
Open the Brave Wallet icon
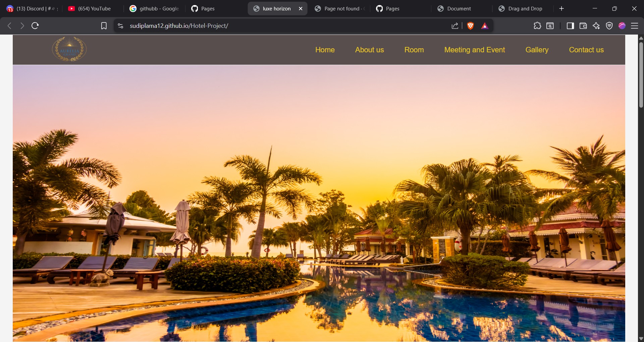pyautogui.click(x=583, y=26)
